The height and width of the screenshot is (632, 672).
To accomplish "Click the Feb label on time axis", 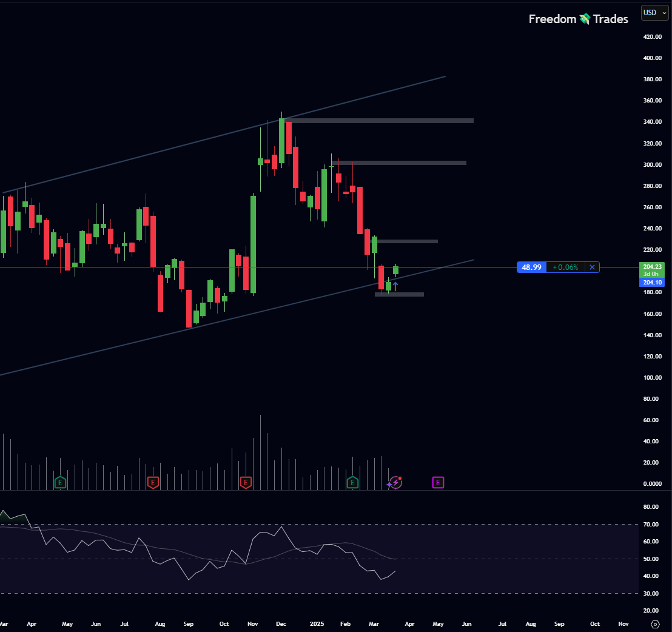I will pos(346,624).
